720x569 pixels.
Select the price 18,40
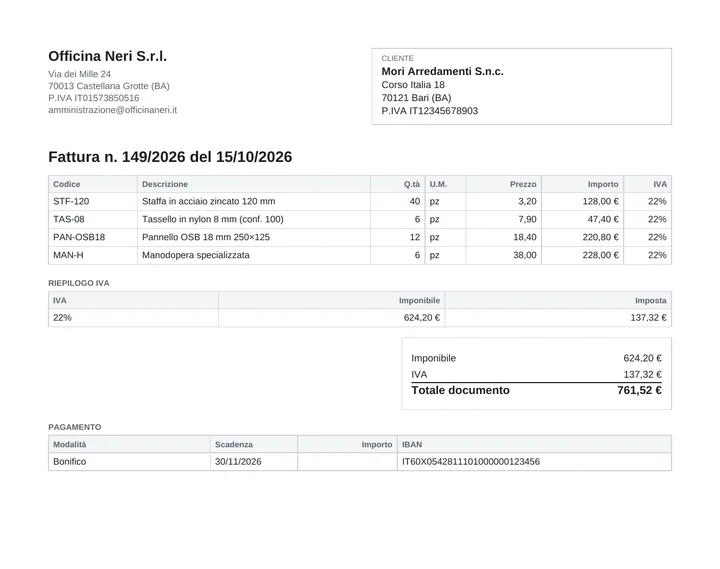point(525,237)
